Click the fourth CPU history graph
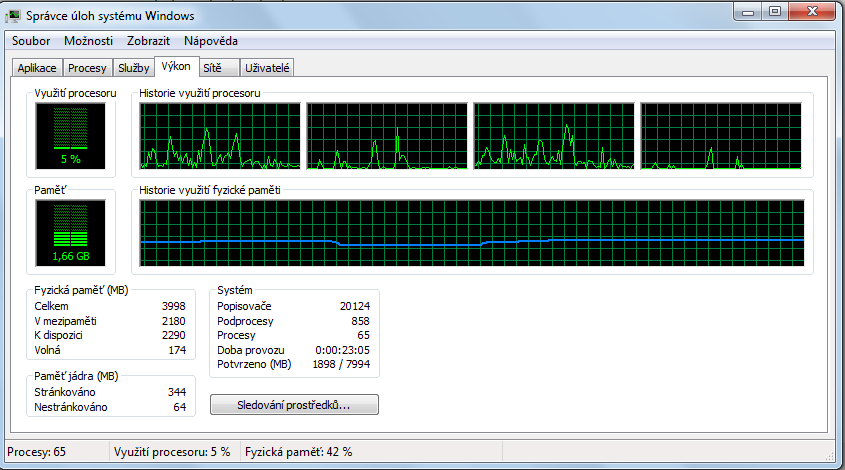 point(721,136)
